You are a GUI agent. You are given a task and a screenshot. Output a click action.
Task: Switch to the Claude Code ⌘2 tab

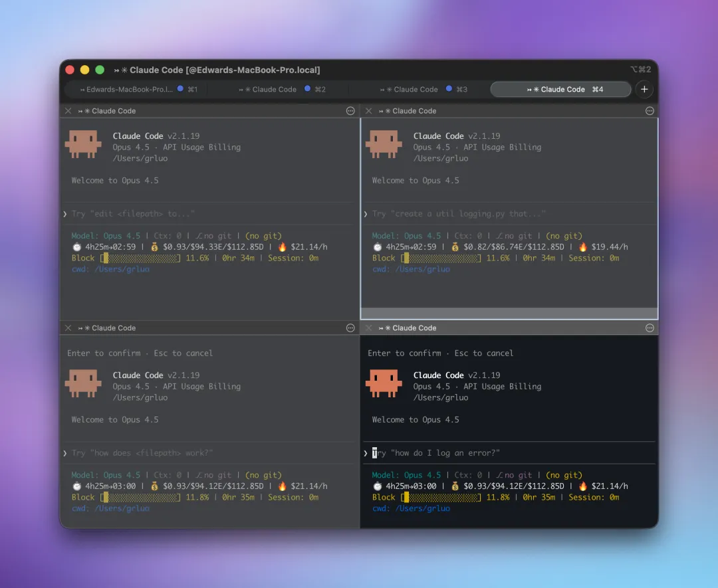pos(283,89)
